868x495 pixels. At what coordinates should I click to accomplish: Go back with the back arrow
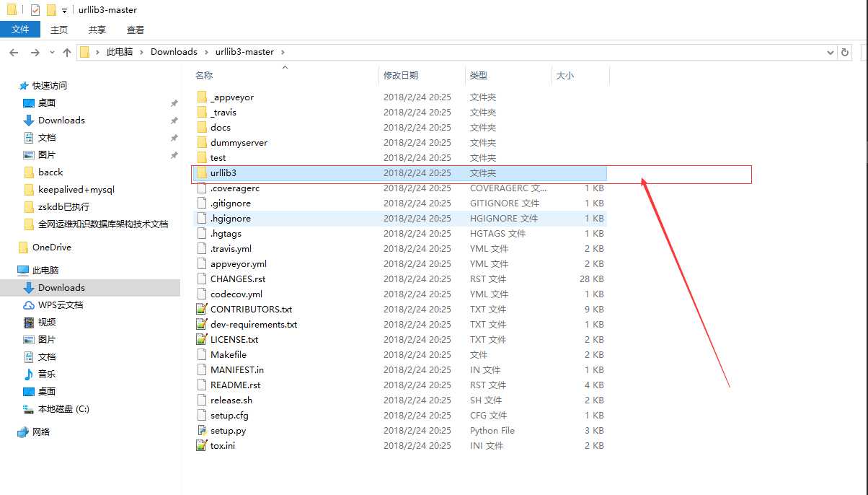[14, 52]
